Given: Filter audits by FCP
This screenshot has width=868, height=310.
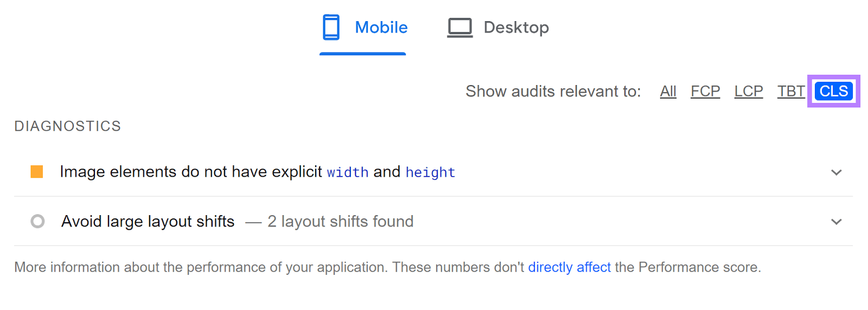Looking at the screenshot, I should pyautogui.click(x=705, y=91).
